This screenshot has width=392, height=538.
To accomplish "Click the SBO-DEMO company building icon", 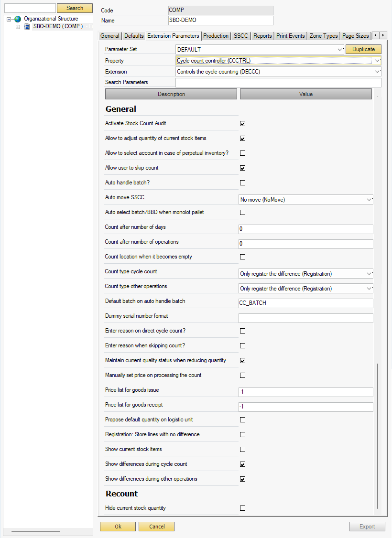I will point(27,27).
